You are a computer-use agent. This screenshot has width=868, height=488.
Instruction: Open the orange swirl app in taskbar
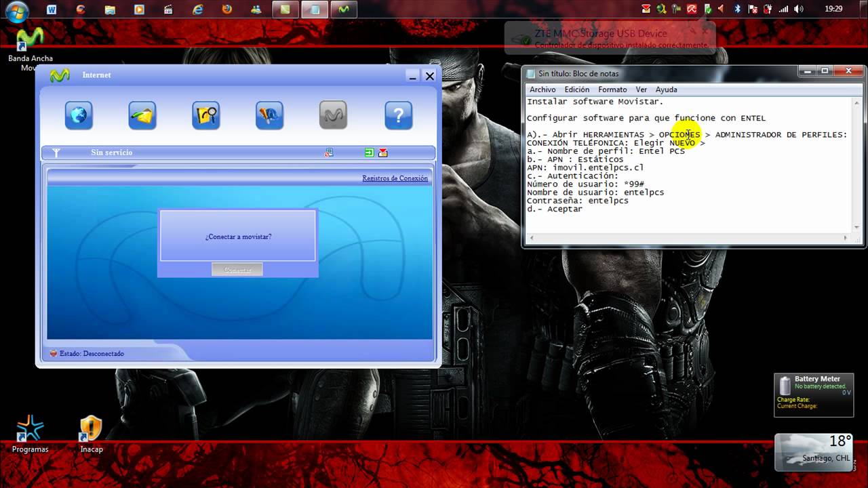pos(81,9)
